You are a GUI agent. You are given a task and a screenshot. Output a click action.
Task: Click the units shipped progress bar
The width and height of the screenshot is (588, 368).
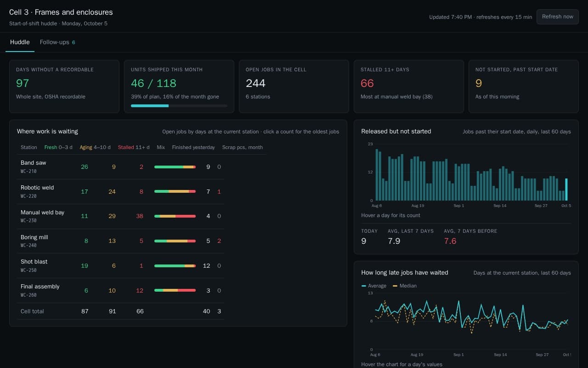tap(179, 106)
